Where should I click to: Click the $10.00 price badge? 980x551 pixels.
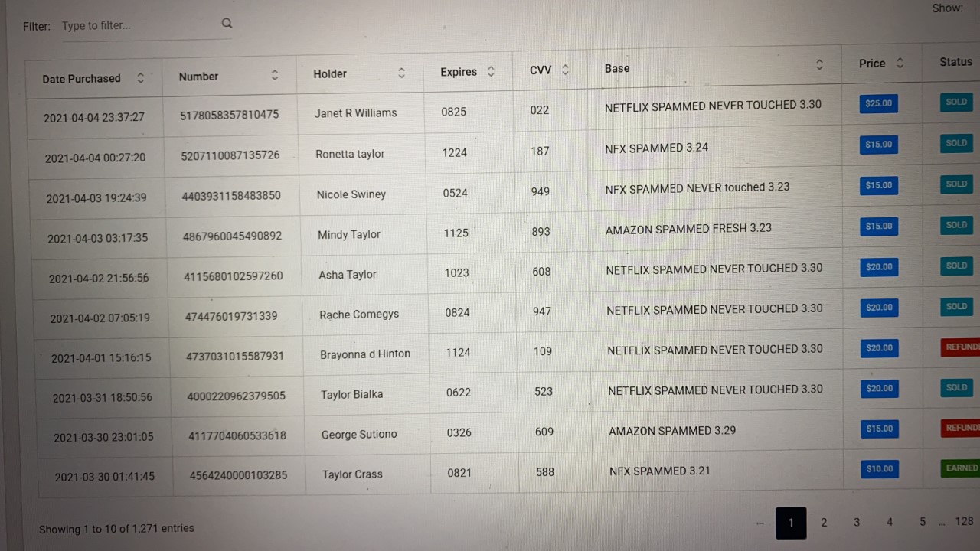click(880, 468)
